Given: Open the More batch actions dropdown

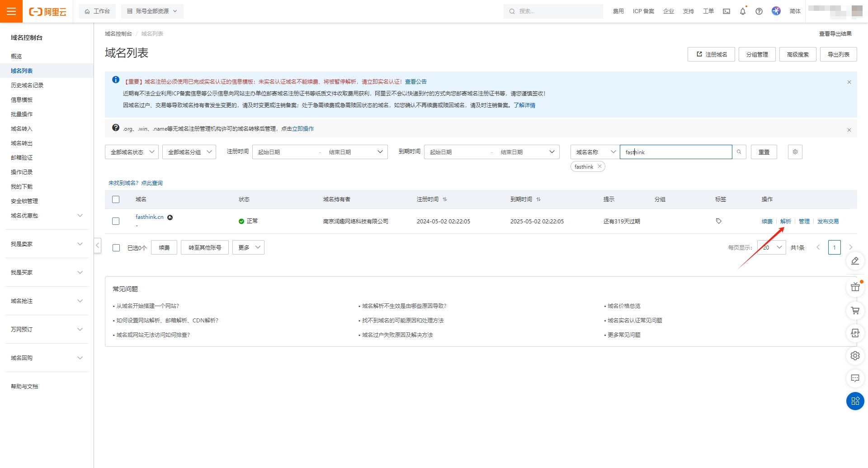Looking at the screenshot, I should 248,247.
